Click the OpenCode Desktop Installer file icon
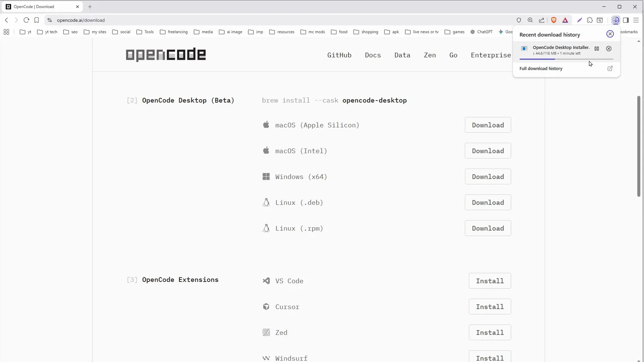The image size is (644, 362). tap(524, 49)
